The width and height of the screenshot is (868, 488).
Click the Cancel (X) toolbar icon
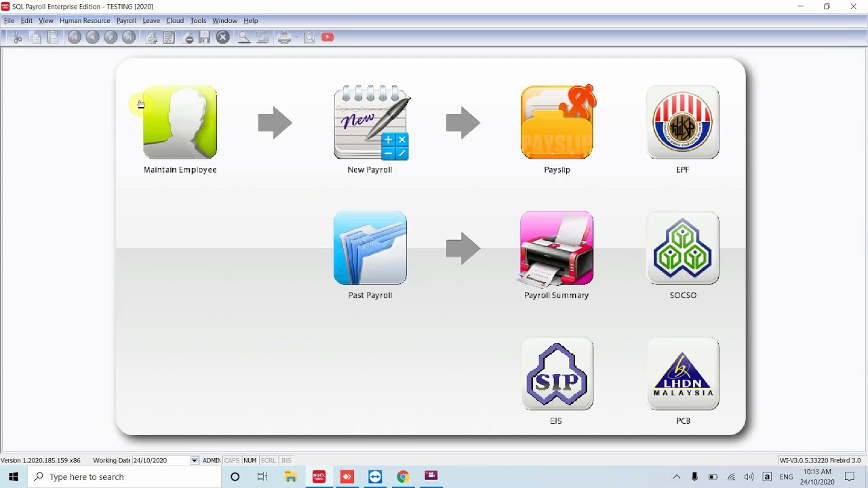(222, 38)
